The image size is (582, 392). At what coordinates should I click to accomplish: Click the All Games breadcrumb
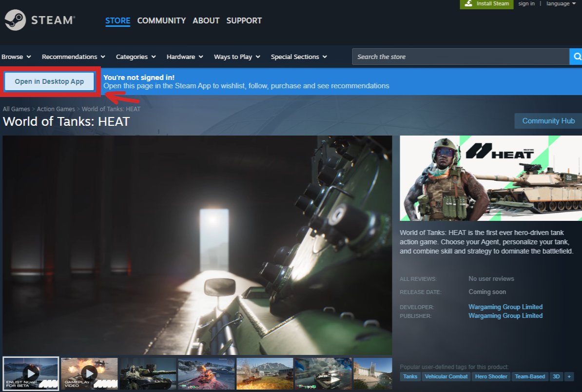(x=17, y=109)
